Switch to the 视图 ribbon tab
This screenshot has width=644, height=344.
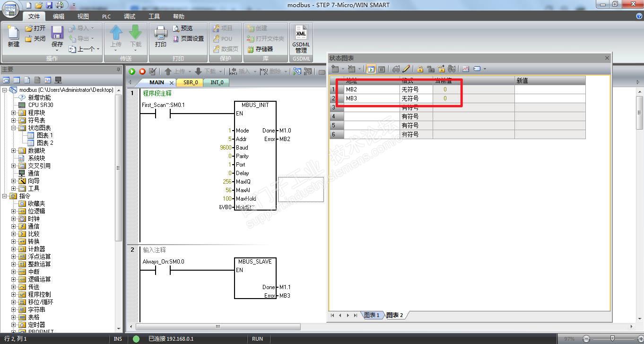coord(83,16)
